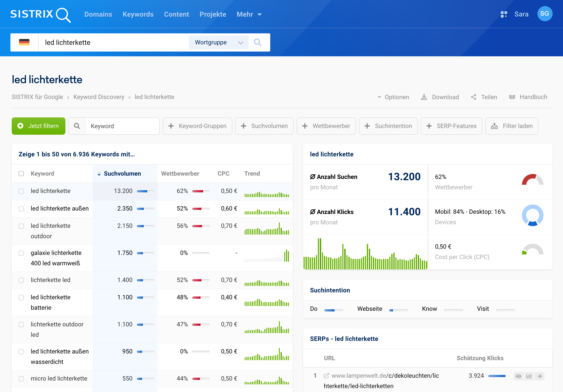
Task: Click the German flag country selector
Action: 24,42
